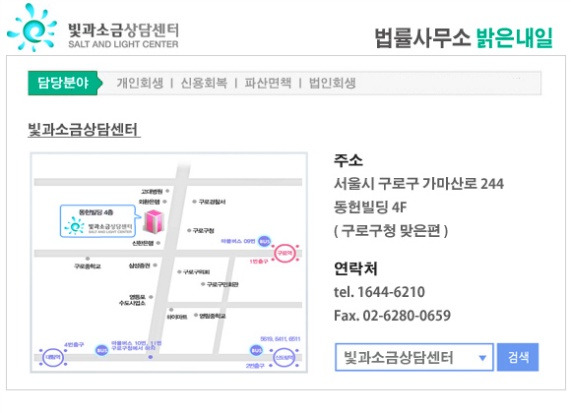Click the 동현빌딩 4F address line
Viewport: 571px width, 413px height.
coord(370,207)
